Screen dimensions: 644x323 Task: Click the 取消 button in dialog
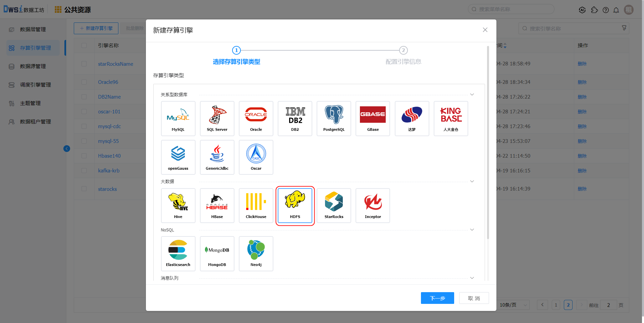(474, 298)
